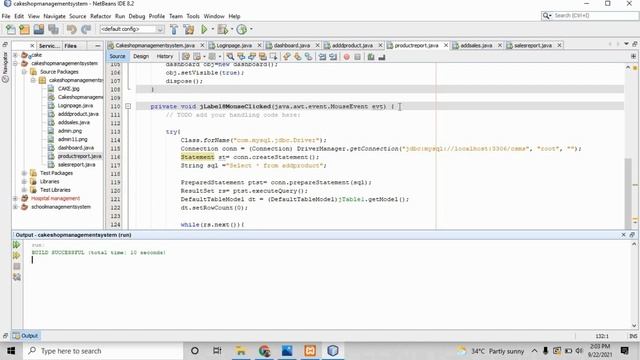Click the Stop Macro Recording icon

pyautogui.click(x=358, y=57)
